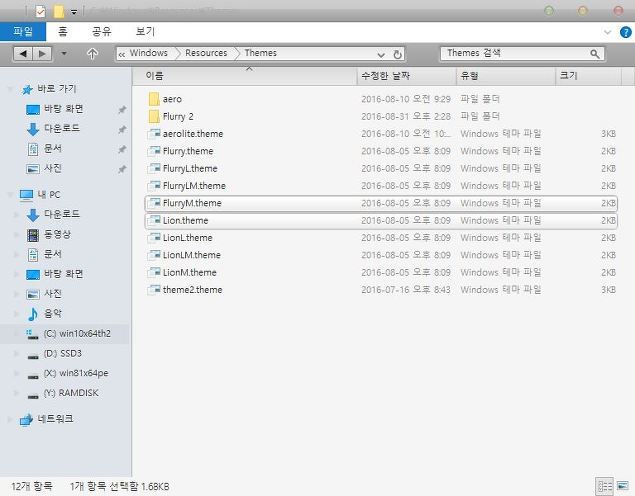This screenshot has height=496, width=635.
Task: Switch to the 보기 ribbon tab
Action: [x=145, y=32]
